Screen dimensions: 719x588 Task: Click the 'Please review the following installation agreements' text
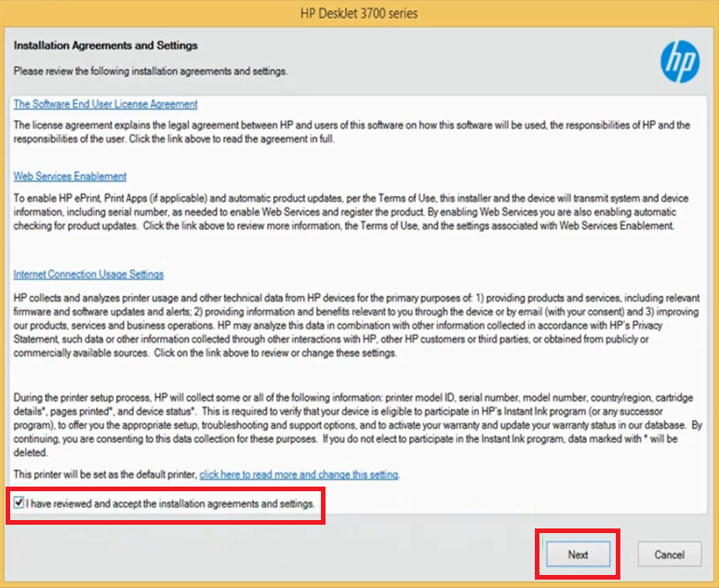point(151,71)
